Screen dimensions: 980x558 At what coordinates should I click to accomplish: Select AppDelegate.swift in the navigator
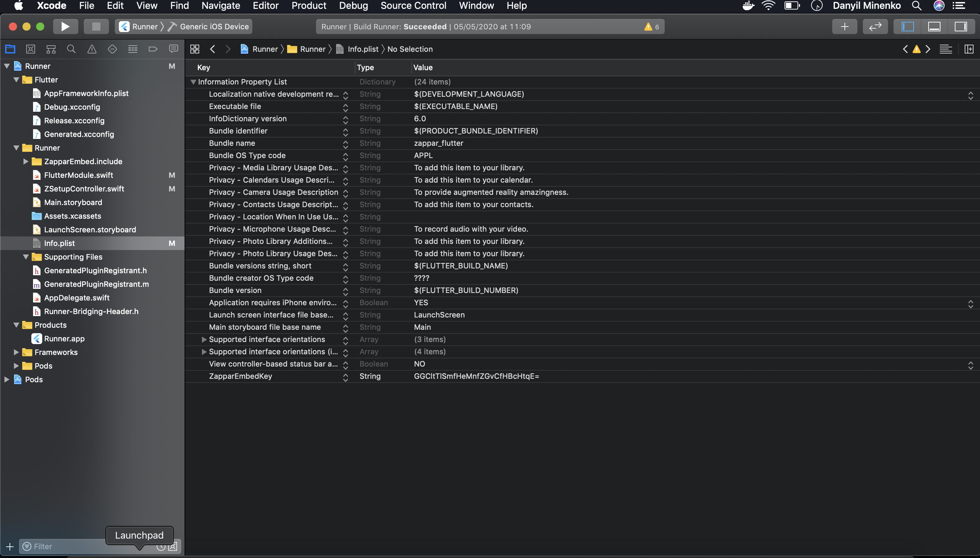[x=77, y=298]
